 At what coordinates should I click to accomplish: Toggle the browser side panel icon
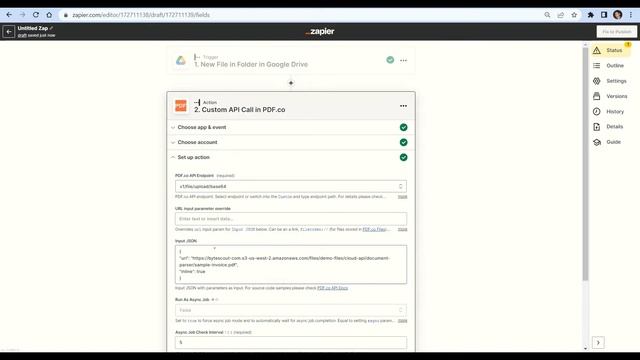coord(604,15)
